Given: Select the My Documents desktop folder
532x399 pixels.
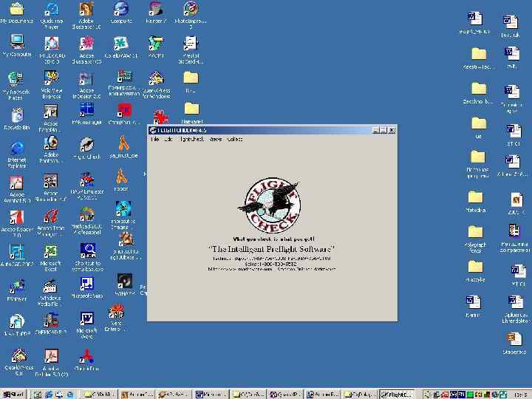Looking at the screenshot, I should click(x=16, y=13).
